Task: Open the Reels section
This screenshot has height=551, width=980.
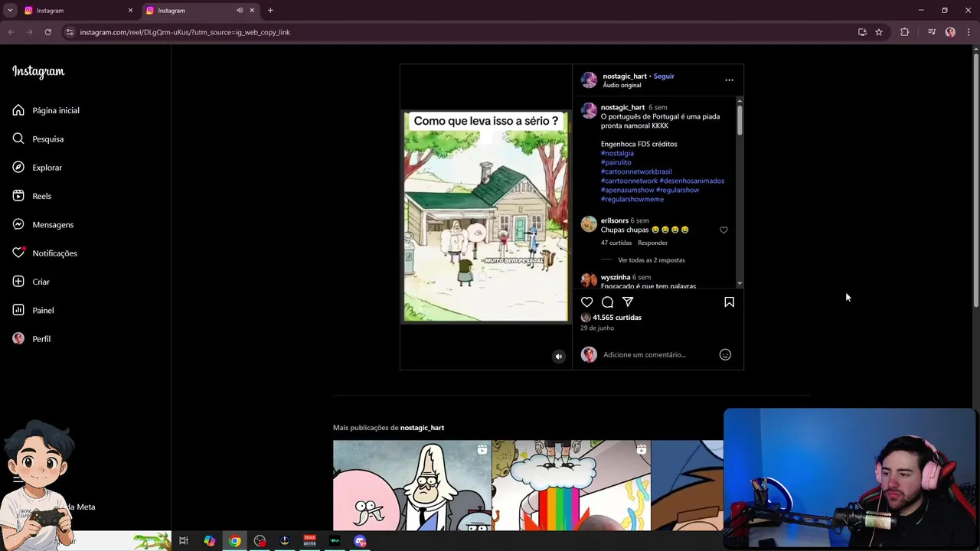Action: click(32, 196)
